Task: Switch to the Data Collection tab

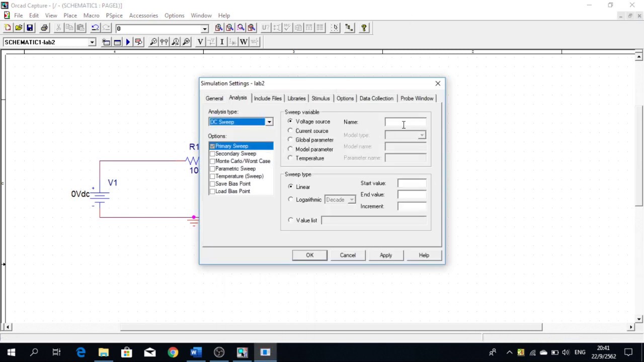Action: coord(376,99)
